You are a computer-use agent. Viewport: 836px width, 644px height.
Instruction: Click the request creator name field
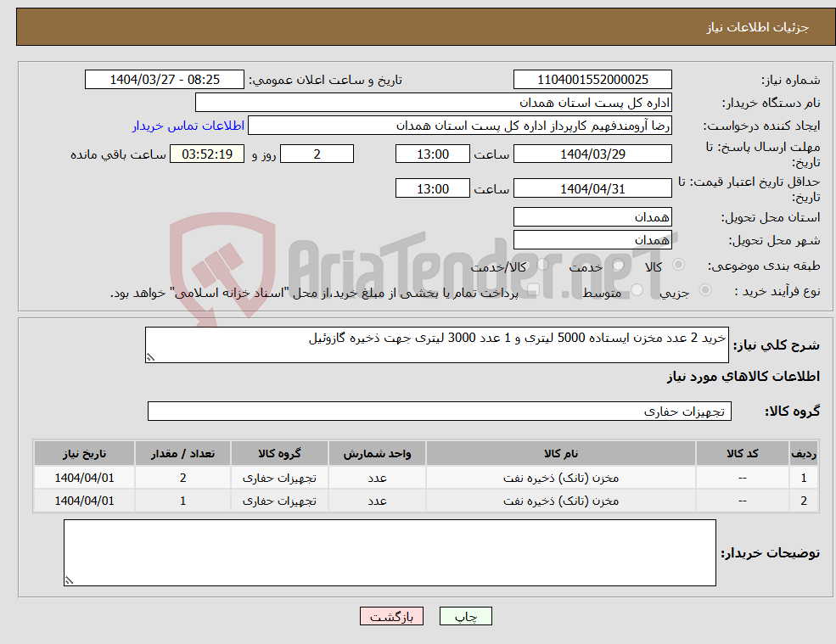coord(459,126)
